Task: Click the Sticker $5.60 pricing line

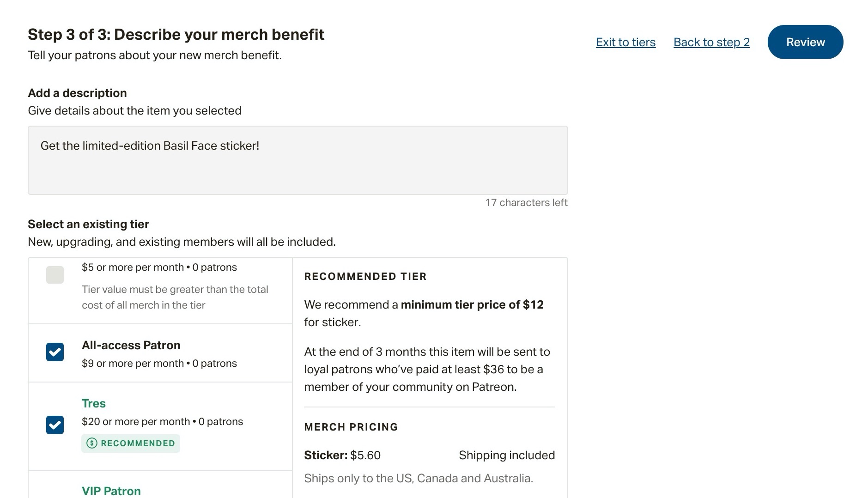Action: [342, 455]
